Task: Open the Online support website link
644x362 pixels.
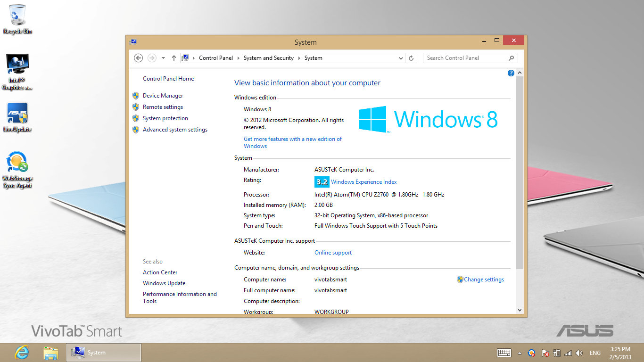Action: [x=333, y=253]
